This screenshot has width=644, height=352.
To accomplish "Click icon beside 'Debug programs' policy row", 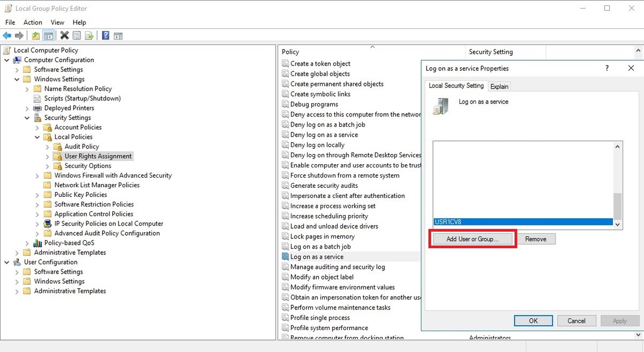I will 285,105.
